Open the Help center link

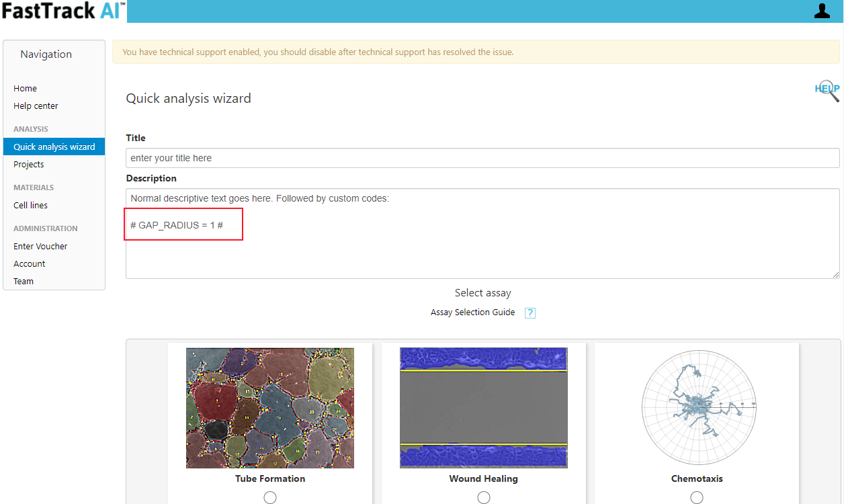[36, 106]
